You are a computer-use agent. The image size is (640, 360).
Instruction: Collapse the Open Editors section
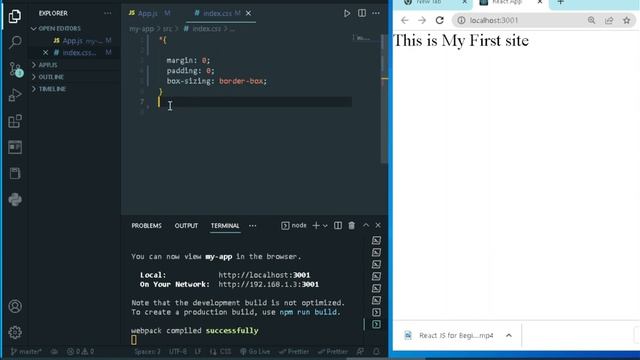coord(56,29)
